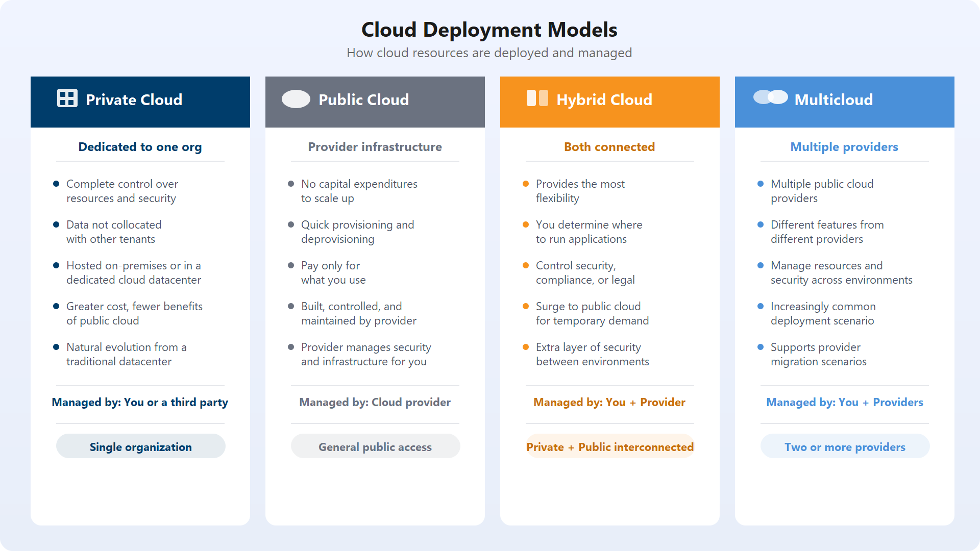
Task: Click the 'Cloud Deployment Models' title
Action: tap(489, 30)
